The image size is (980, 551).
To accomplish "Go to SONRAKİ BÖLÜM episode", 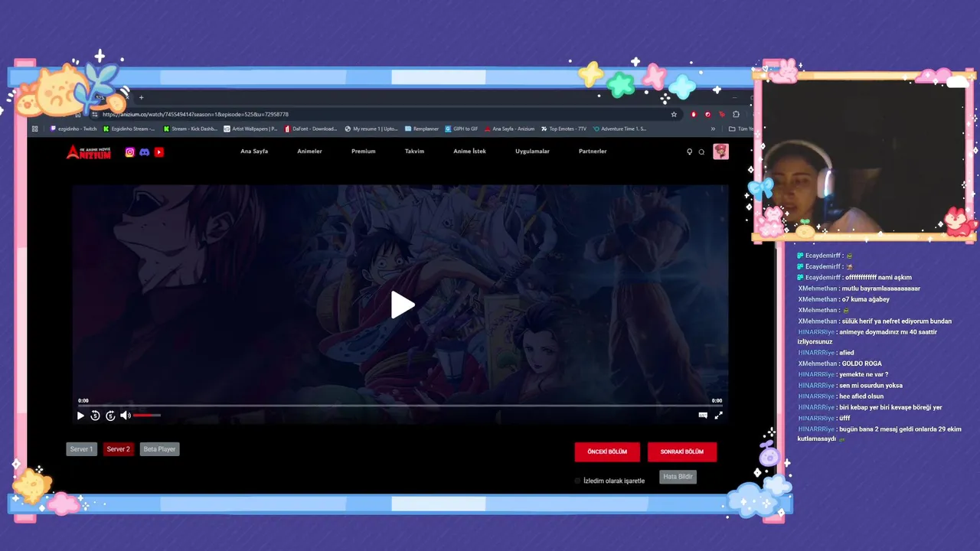I will click(682, 452).
